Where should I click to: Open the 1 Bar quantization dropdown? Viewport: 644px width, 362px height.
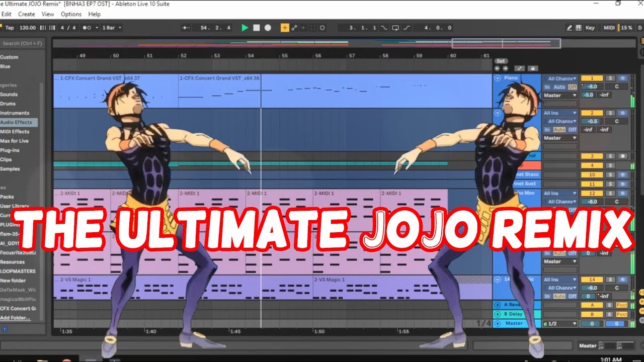coord(112,28)
